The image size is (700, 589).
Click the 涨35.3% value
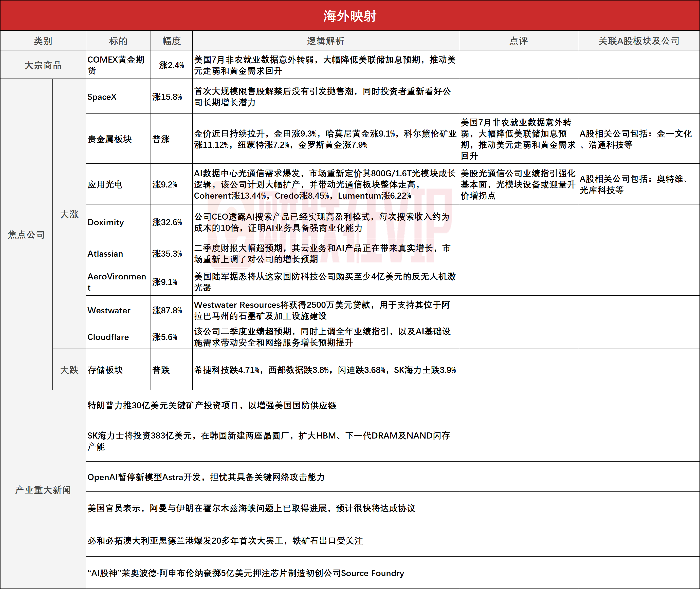[167, 253]
